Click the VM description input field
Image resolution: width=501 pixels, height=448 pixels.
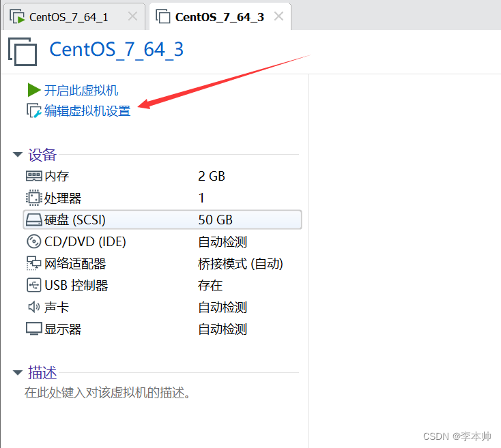107,393
